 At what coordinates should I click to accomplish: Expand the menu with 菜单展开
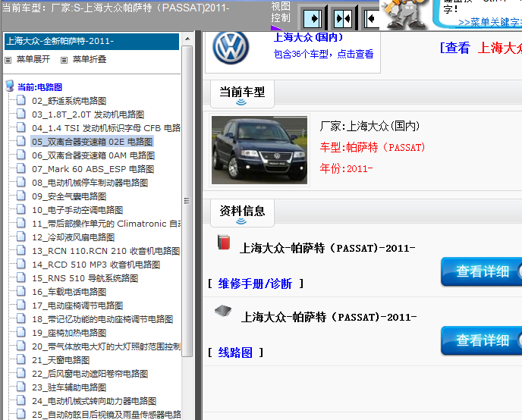(x=33, y=60)
